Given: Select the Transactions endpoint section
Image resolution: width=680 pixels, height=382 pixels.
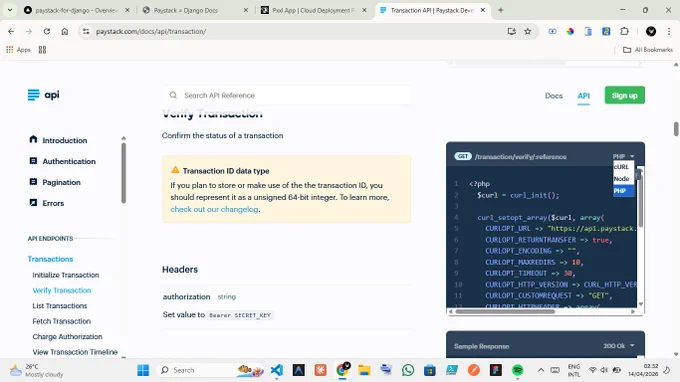Looking at the screenshot, I should pyautogui.click(x=50, y=259).
